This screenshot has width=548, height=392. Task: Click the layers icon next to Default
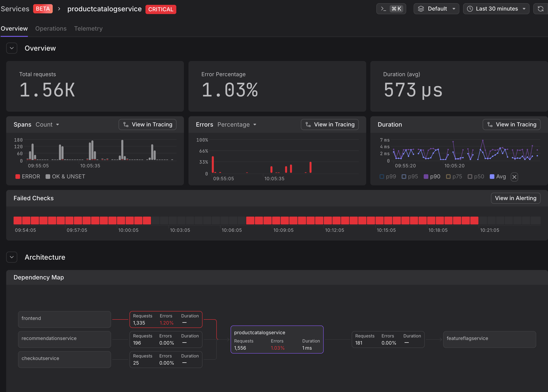pyautogui.click(x=421, y=9)
